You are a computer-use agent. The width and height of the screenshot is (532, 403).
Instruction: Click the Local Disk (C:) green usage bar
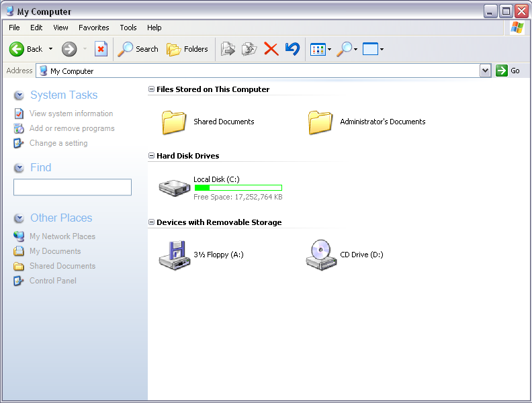(x=238, y=187)
